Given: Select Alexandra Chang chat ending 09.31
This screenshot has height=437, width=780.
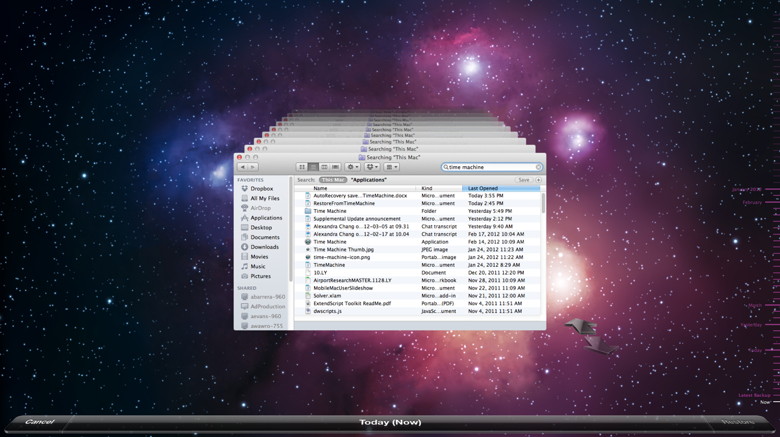Looking at the screenshot, I should 417,226.
